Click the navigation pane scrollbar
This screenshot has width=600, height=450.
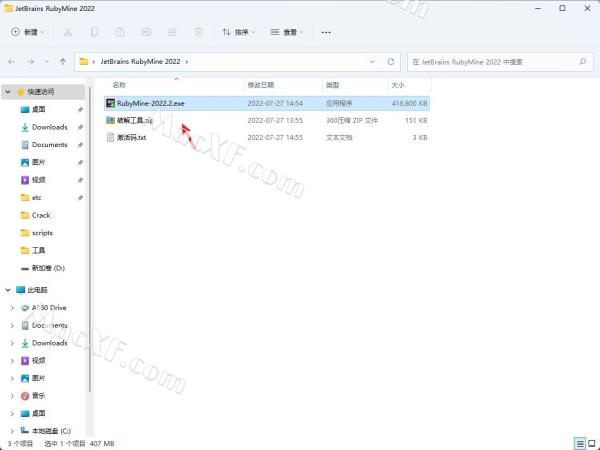click(90, 239)
